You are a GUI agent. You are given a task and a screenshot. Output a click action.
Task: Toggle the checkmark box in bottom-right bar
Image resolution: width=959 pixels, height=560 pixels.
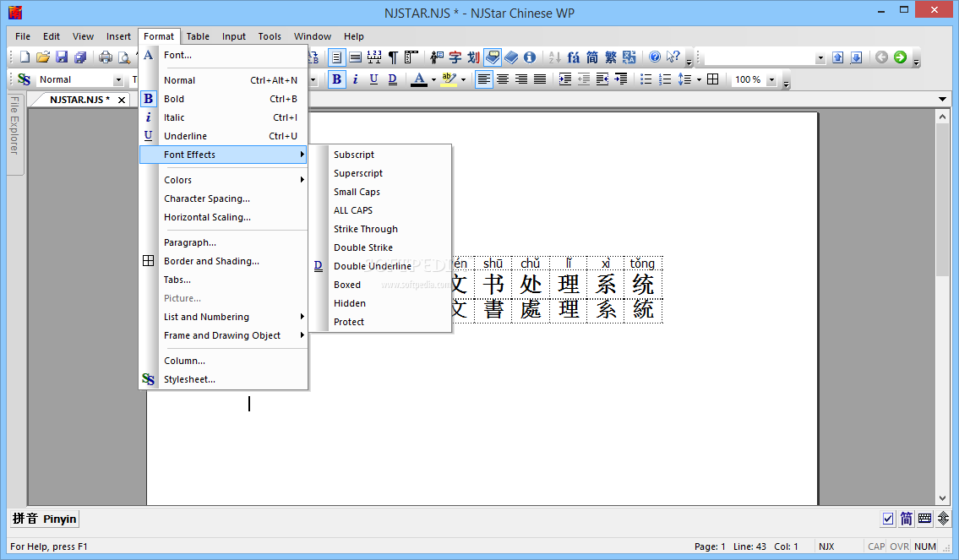point(888,519)
